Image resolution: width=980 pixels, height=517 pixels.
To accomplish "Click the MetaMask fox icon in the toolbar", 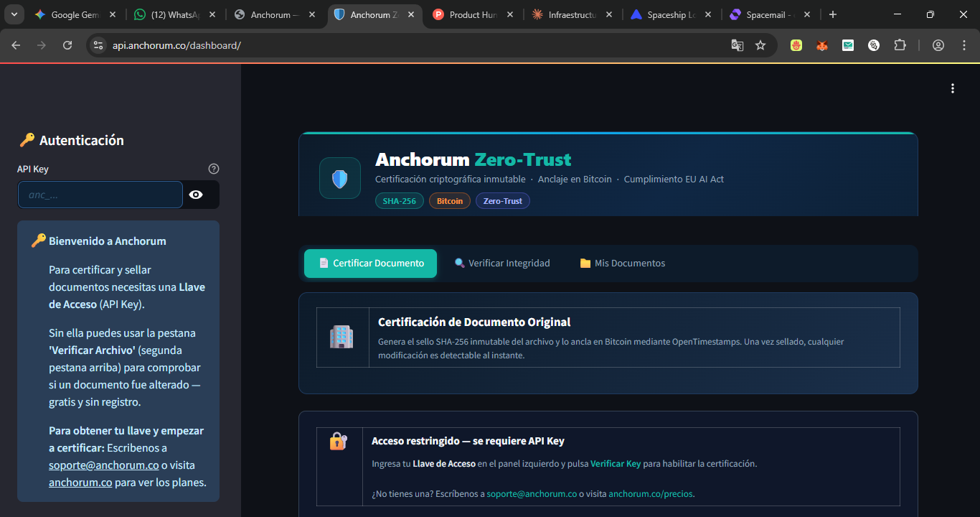I will pos(821,45).
